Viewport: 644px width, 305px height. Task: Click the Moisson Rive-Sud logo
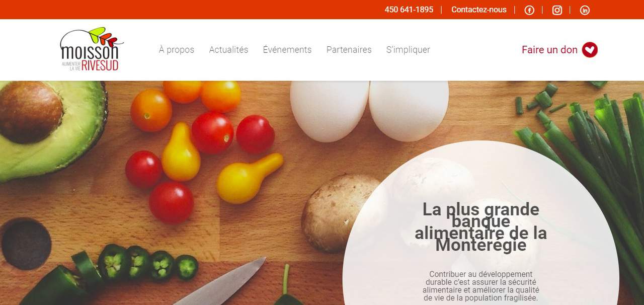91,49
